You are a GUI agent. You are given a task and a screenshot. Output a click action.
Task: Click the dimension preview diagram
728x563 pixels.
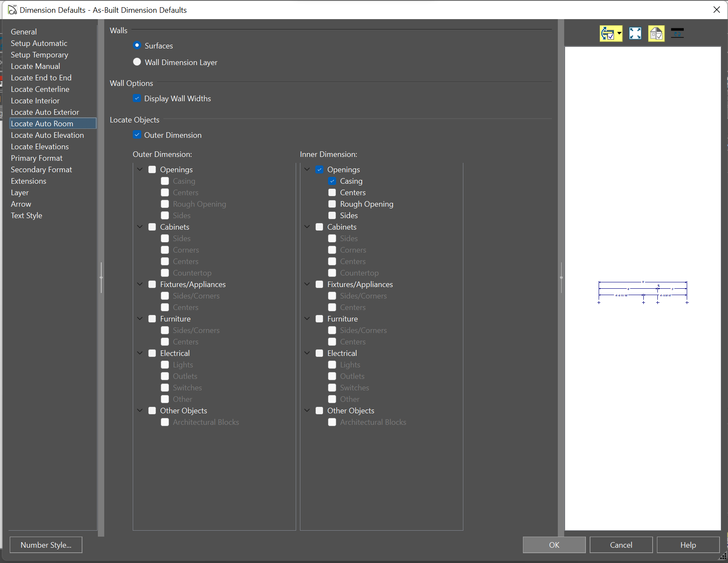pos(642,292)
